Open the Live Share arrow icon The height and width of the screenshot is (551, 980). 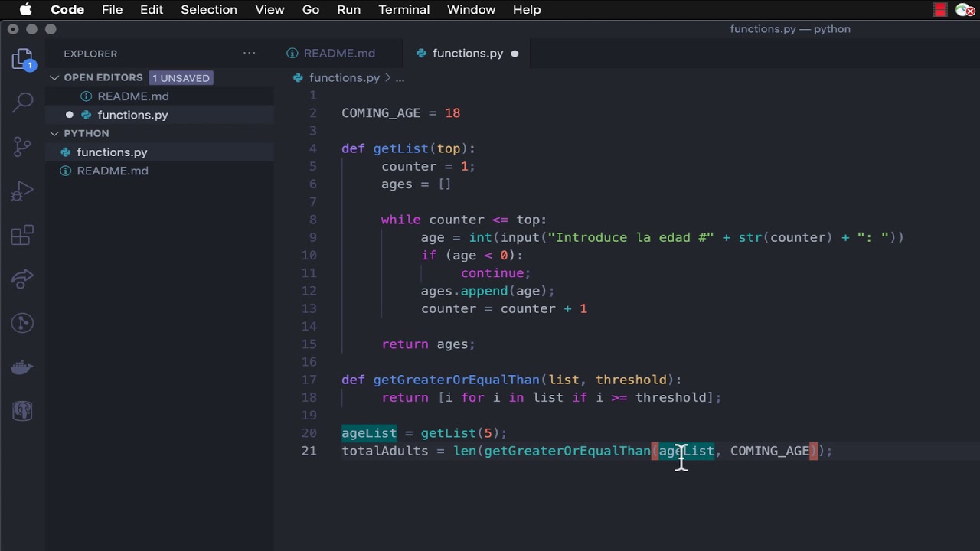tap(23, 279)
